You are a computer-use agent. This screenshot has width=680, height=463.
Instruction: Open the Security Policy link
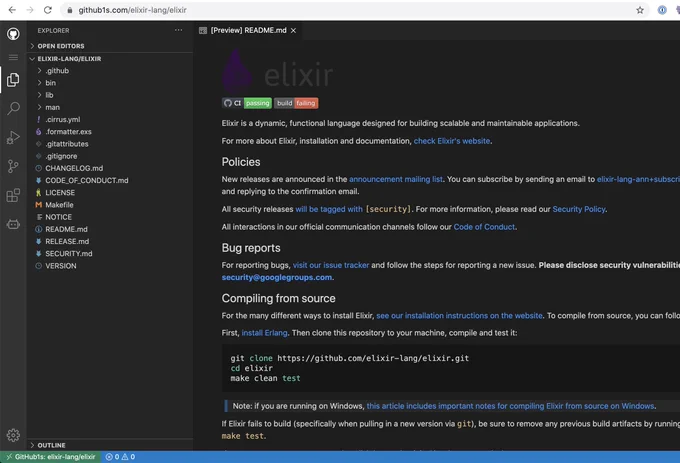tap(579, 209)
